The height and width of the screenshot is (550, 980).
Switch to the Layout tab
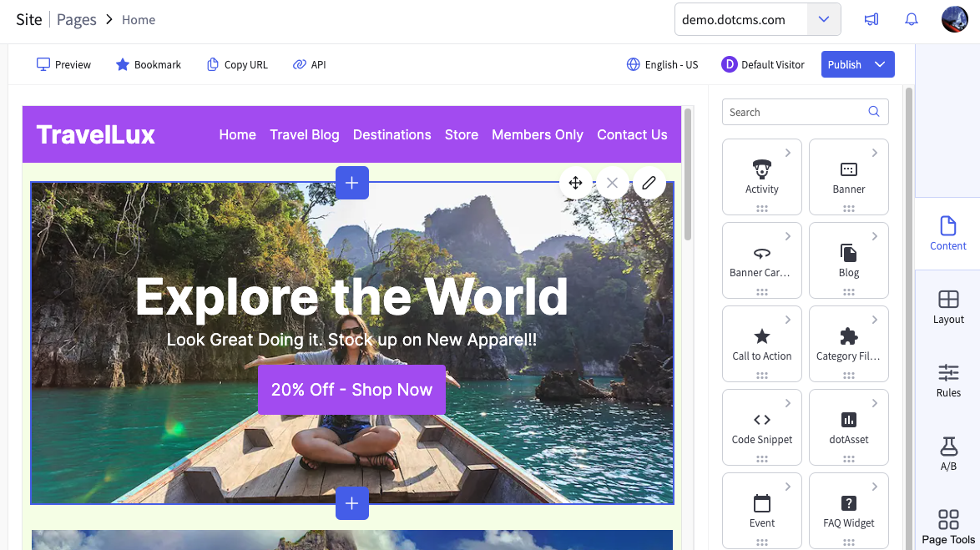coord(948,307)
